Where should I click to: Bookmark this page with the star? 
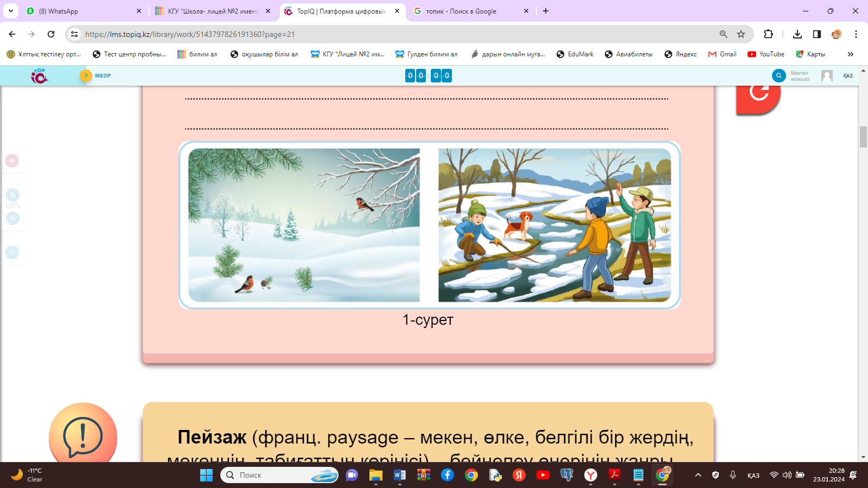click(x=741, y=34)
